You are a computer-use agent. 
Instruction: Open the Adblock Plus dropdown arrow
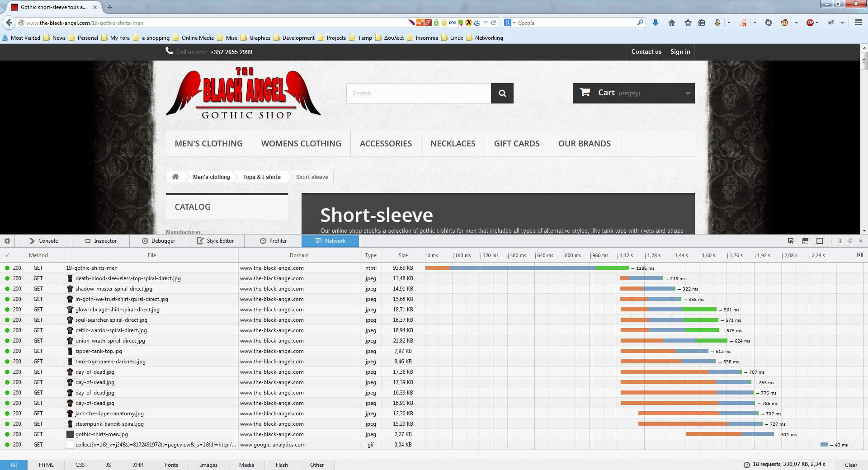pos(817,23)
